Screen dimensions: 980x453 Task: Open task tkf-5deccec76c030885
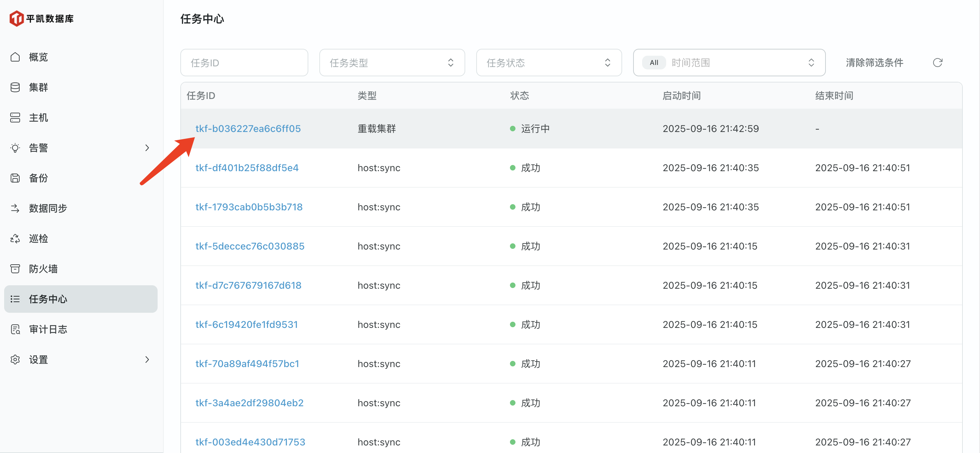click(250, 246)
